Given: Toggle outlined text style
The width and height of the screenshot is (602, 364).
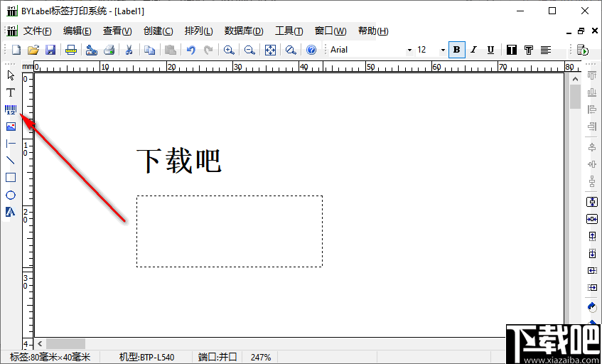Looking at the screenshot, I should coord(529,50).
